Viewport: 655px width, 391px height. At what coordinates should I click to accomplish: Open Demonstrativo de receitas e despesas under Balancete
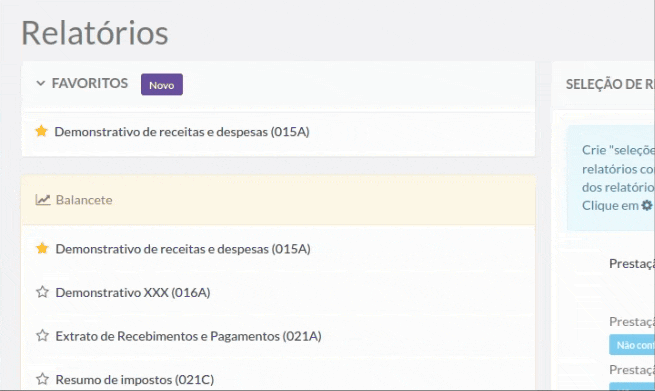(x=183, y=249)
